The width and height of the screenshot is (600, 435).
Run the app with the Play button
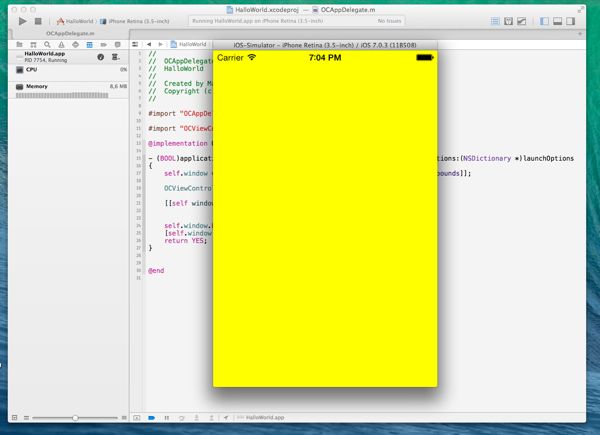pos(23,21)
